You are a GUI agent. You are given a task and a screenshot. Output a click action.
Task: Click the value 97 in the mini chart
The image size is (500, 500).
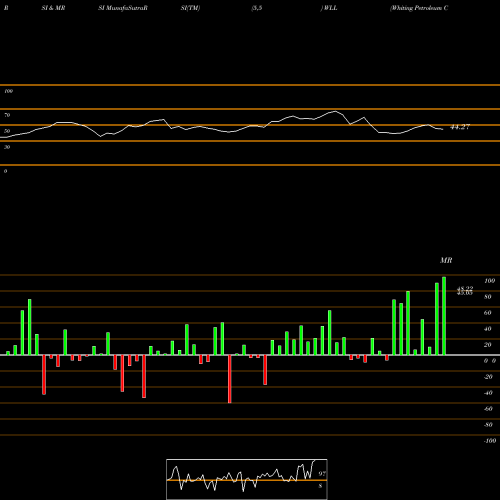click(322, 473)
